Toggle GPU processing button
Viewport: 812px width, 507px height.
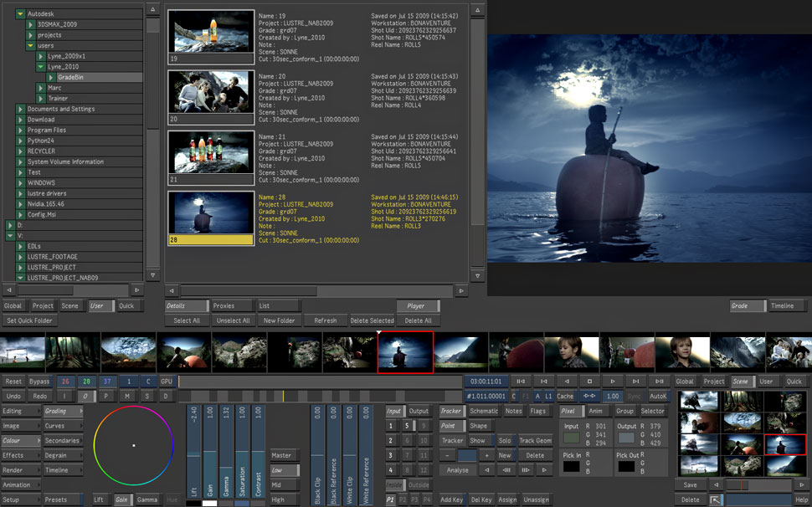167,382
